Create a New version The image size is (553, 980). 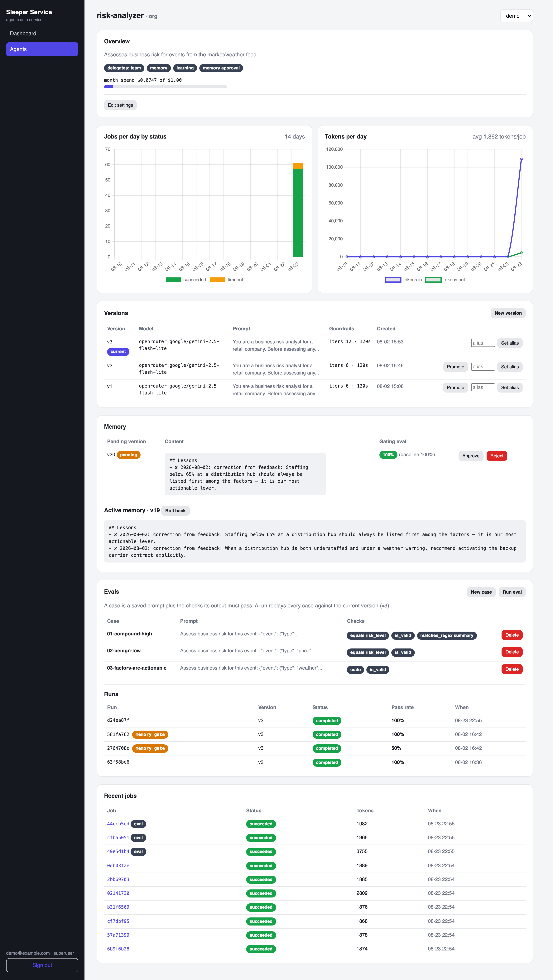coord(508,313)
